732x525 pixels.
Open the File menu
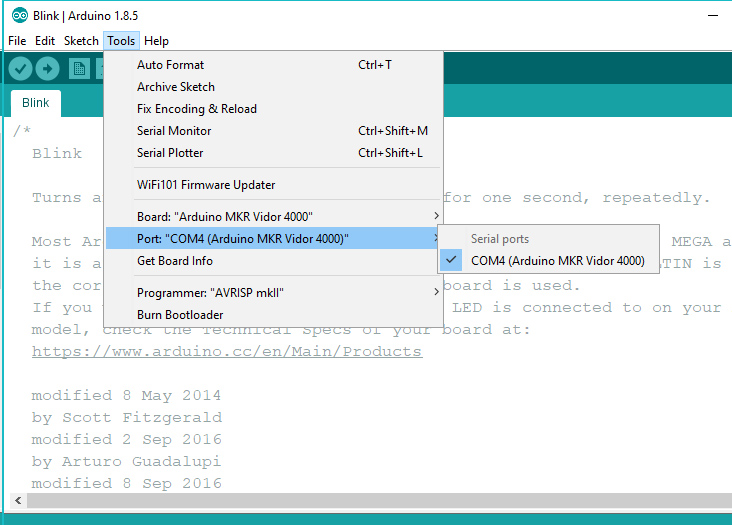(x=17, y=41)
